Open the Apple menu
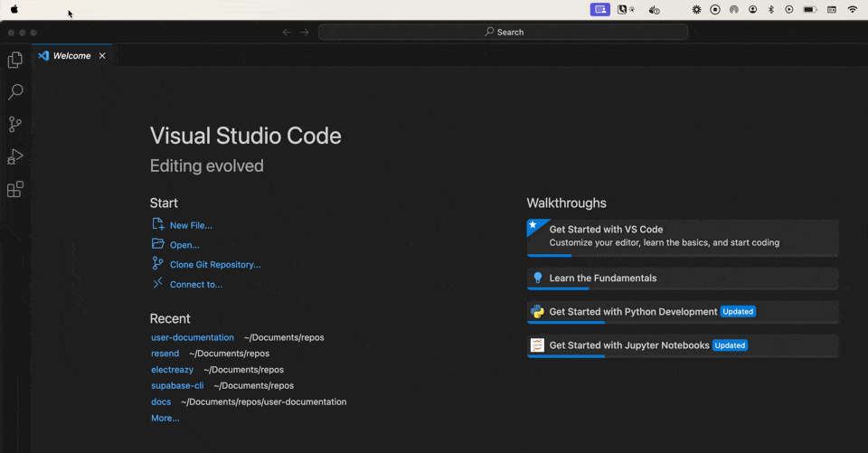 click(x=14, y=9)
